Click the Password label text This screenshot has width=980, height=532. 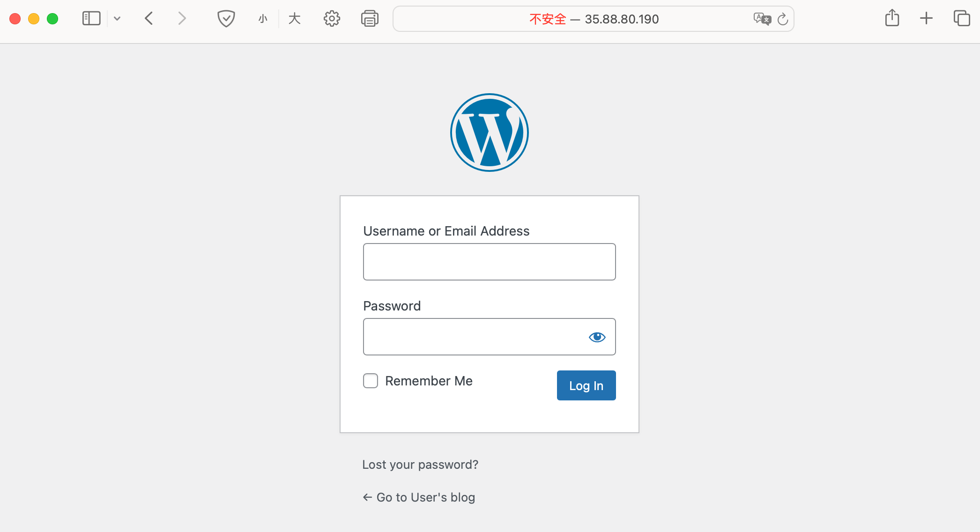392,306
